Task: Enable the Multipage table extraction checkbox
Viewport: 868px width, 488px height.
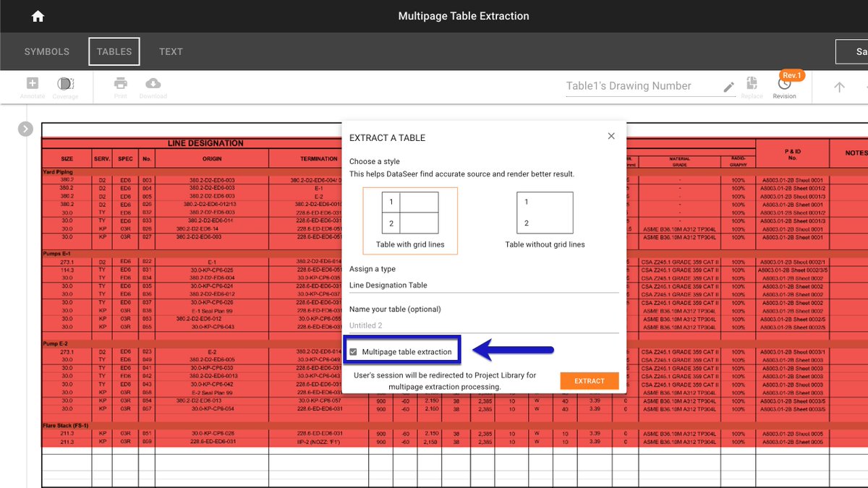Action: 354,351
